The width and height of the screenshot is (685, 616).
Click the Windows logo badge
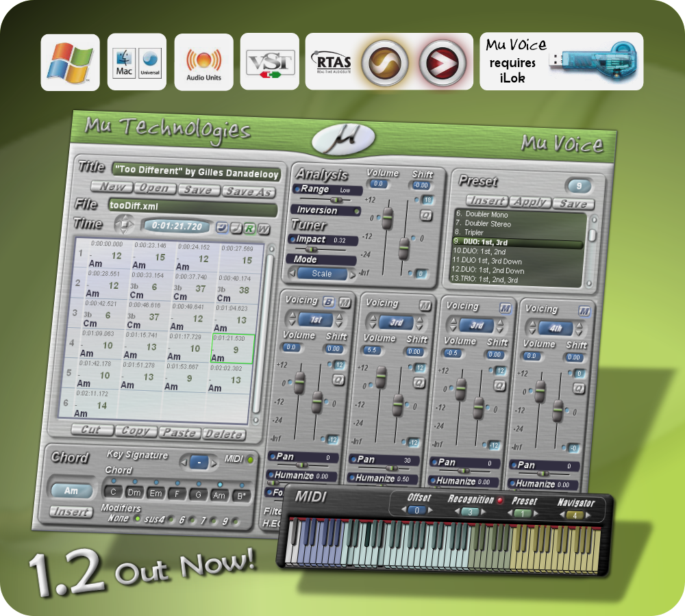[70, 62]
